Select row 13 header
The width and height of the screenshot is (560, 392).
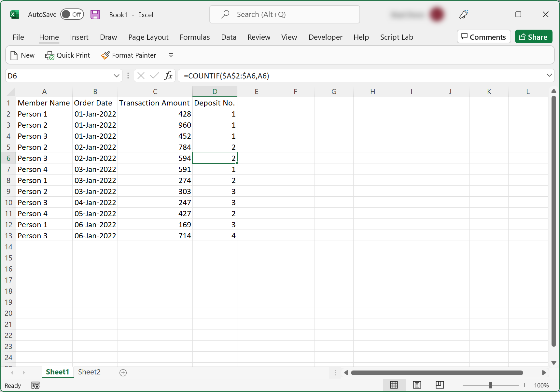coord(8,236)
